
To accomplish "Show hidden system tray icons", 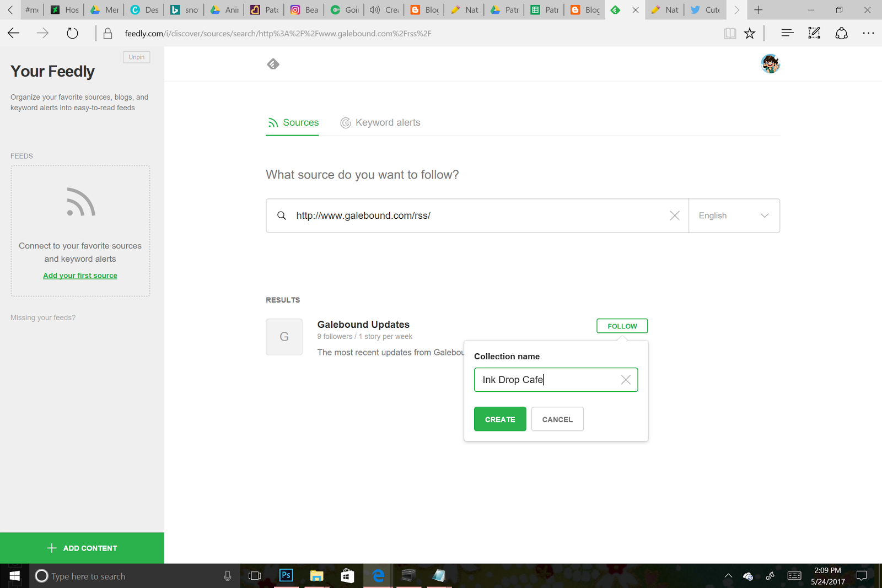I will click(728, 576).
